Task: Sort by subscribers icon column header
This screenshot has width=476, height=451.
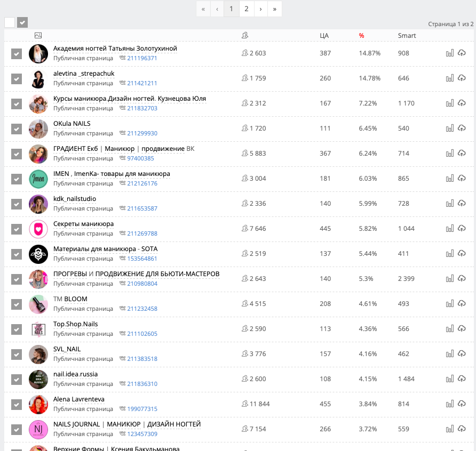Action: tap(245, 35)
